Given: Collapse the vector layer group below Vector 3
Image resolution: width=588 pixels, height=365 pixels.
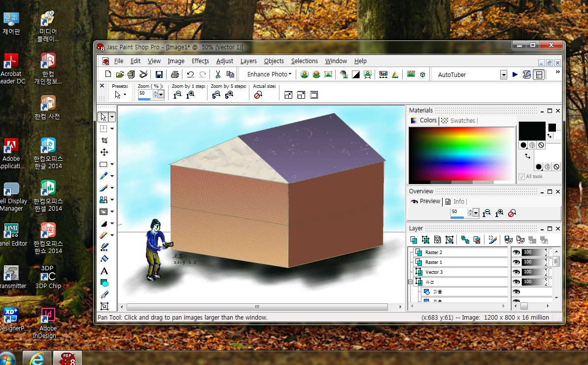Looking at the screenshot, I should [410, 282].
